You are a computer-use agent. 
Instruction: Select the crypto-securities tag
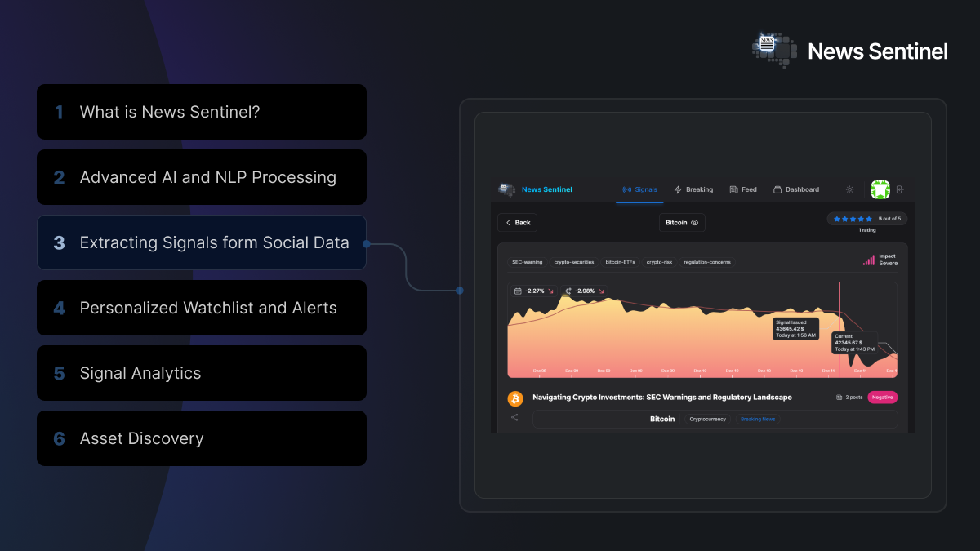573,262
